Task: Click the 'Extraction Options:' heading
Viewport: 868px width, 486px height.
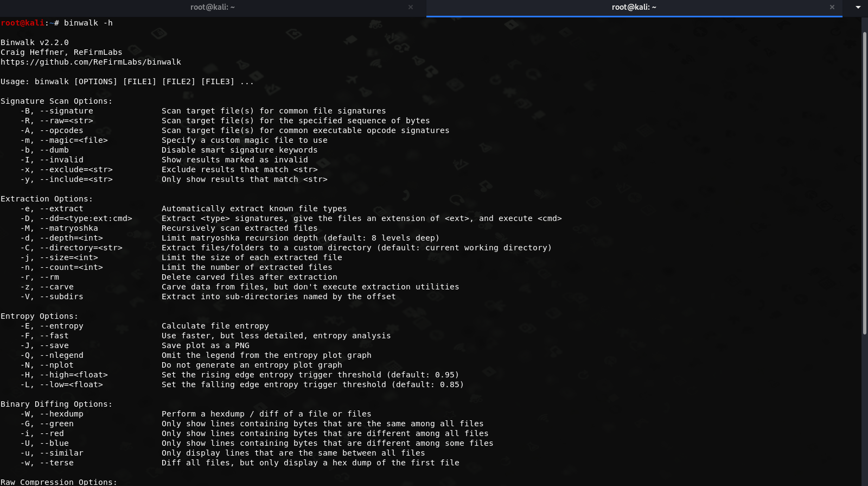Action: pyautogui.click(x=47, y=199)
